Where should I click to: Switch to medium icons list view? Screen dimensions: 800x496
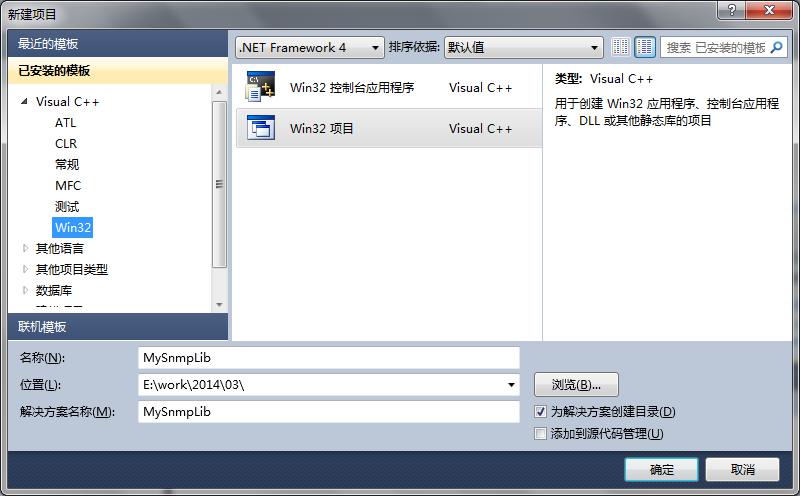coord(645,47)
